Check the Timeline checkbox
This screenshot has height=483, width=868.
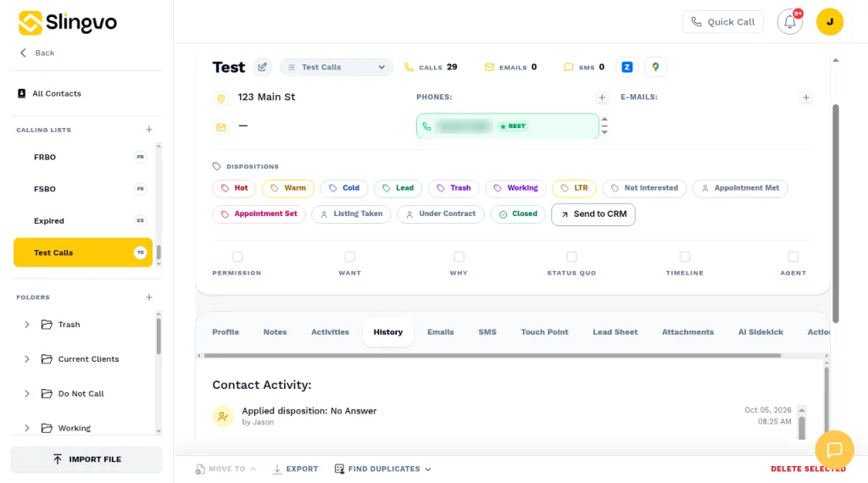(685, 257)
